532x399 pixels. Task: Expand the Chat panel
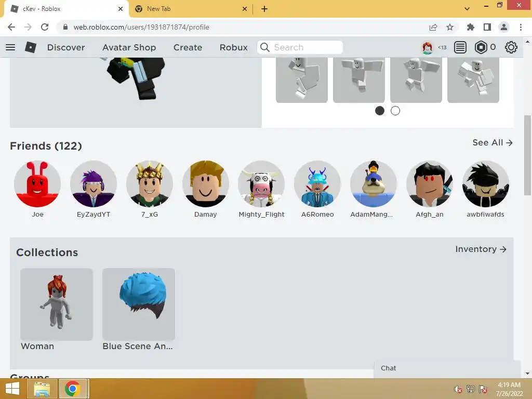pos(447,369)
